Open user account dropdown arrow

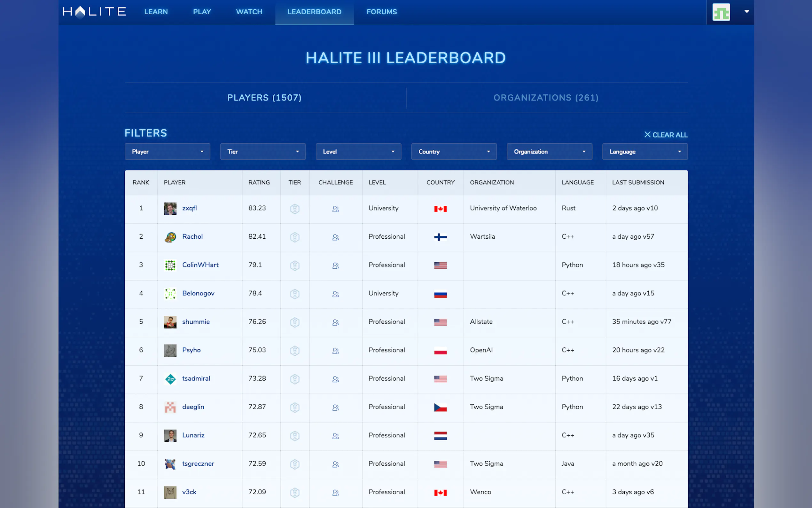tap(746, 12)
